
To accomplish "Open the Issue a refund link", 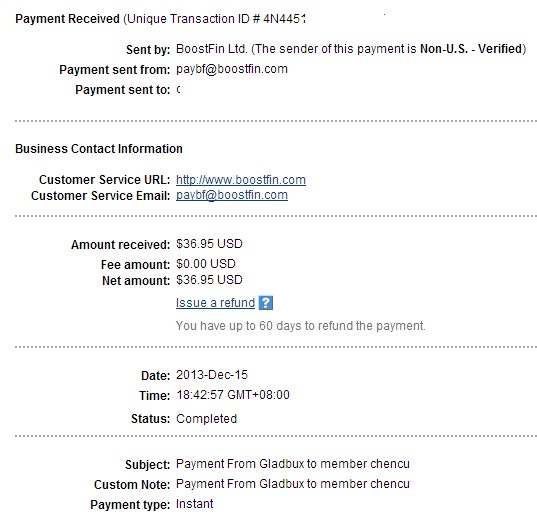I will click(215, 303).
